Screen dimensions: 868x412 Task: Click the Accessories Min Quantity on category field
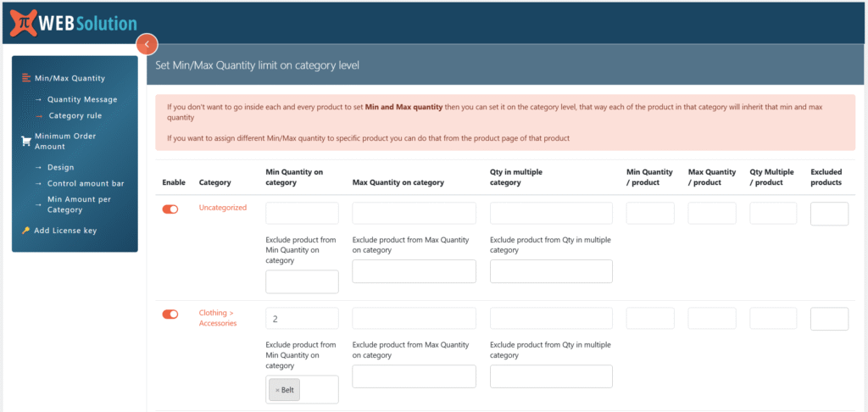pyautogui.click(x=302, y=319)
